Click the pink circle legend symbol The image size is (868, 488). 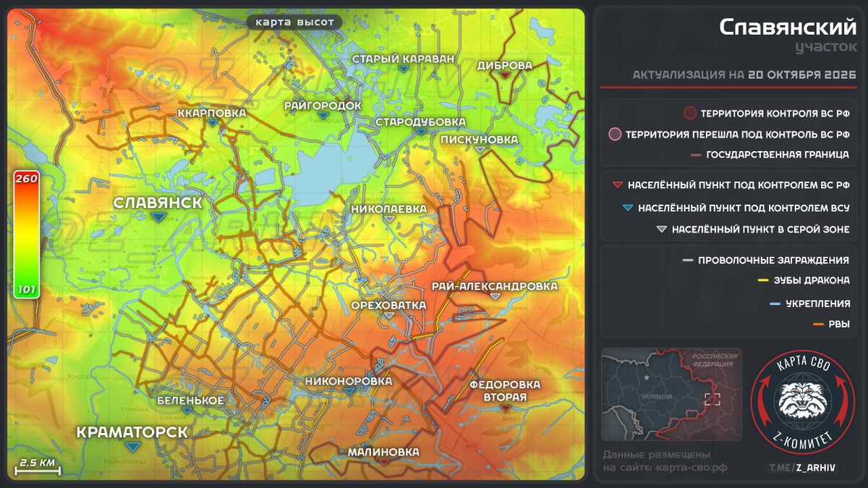615,134
